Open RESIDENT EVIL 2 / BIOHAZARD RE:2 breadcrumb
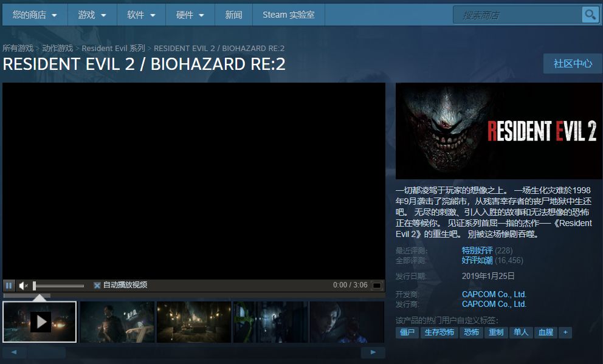The height and width of the screenshot is (364, 603). pos(219,48)
